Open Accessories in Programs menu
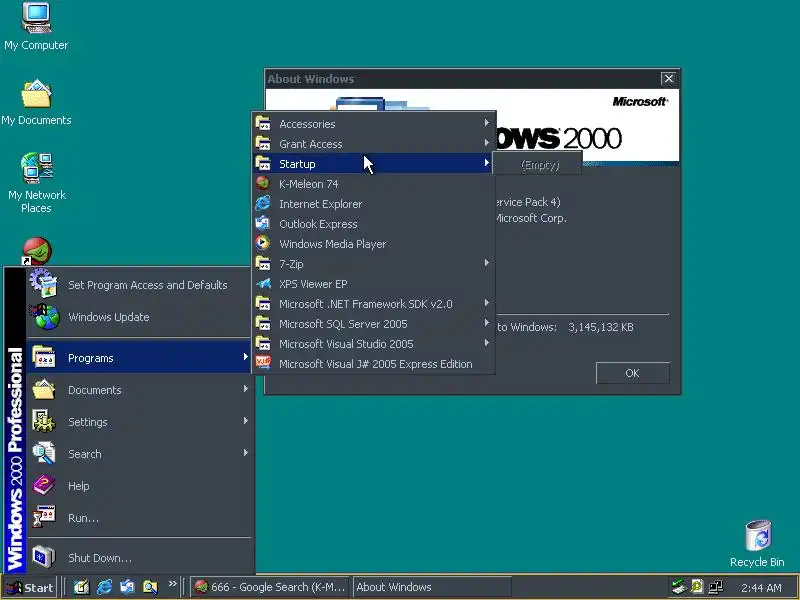This screenshot has height=600, width=800. (x=373, y=123)
